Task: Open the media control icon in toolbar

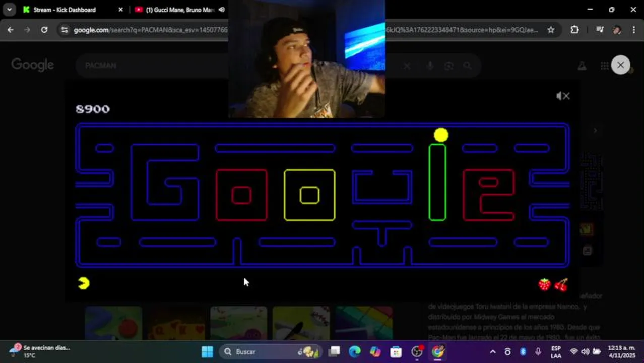Action: [600, 30]
